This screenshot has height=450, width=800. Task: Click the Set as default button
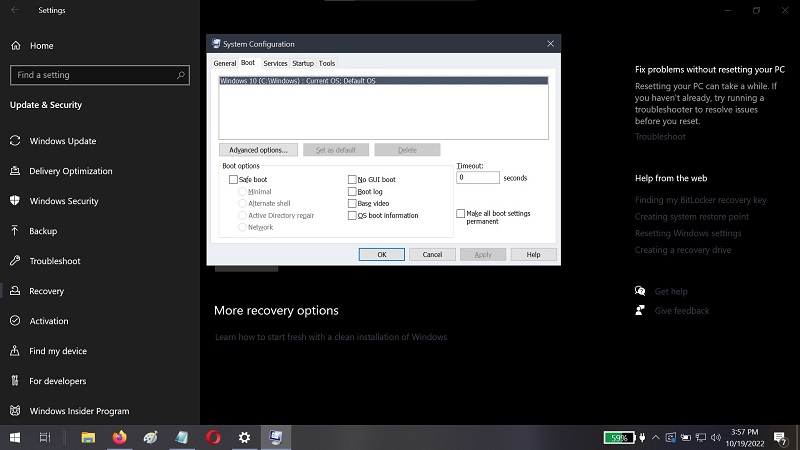336,150
